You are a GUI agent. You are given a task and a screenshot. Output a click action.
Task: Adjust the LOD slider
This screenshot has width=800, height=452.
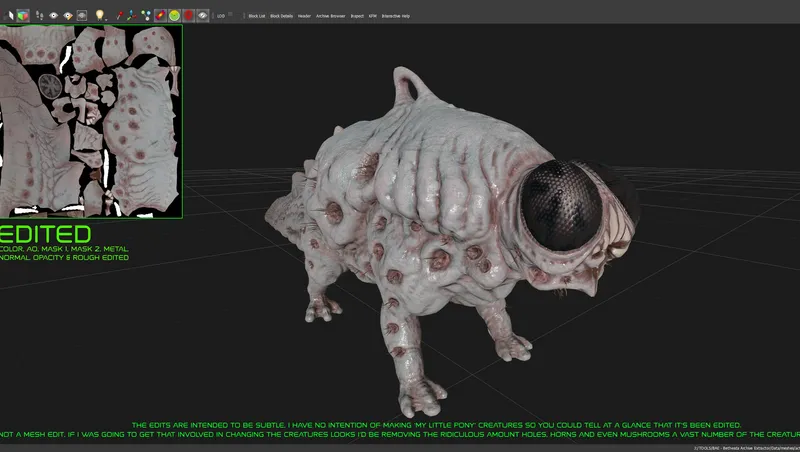click(x=228, y=15)
